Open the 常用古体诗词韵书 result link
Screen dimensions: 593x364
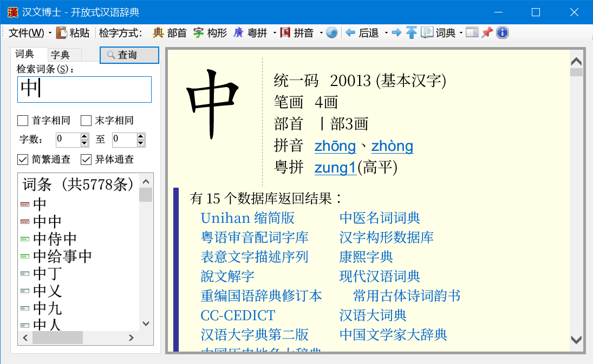coord(407,296)
